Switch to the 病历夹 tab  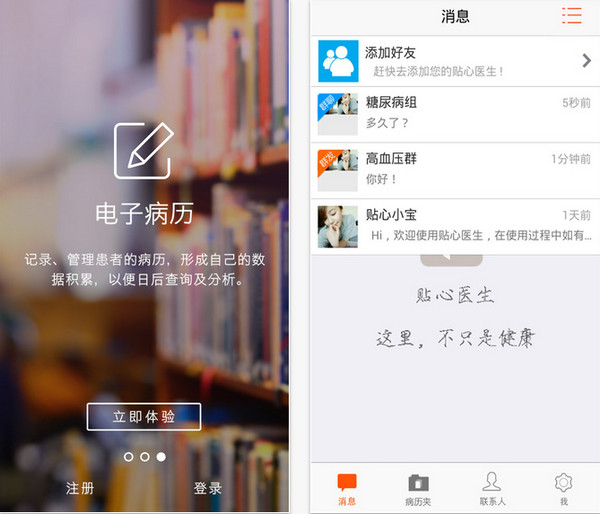418,489
